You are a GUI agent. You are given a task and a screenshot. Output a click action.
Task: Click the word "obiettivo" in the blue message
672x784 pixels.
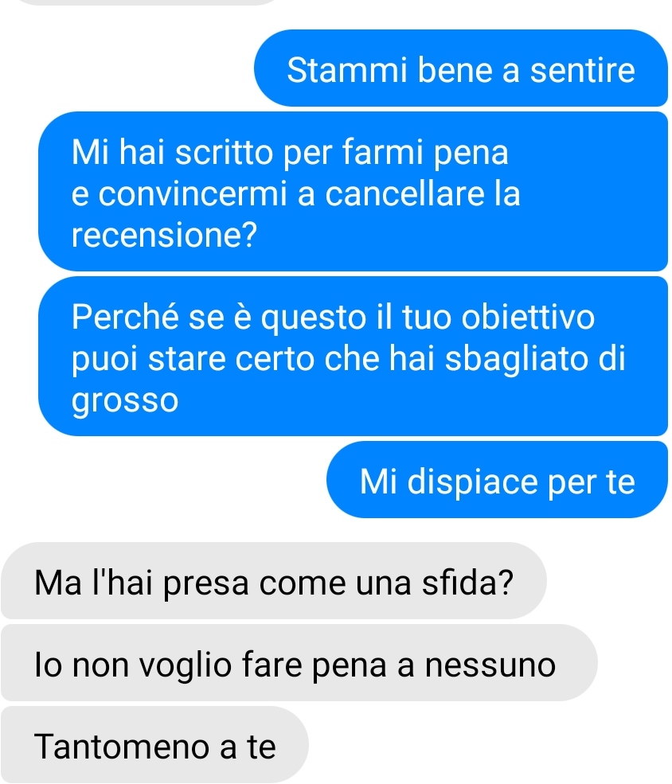point(528,317)
